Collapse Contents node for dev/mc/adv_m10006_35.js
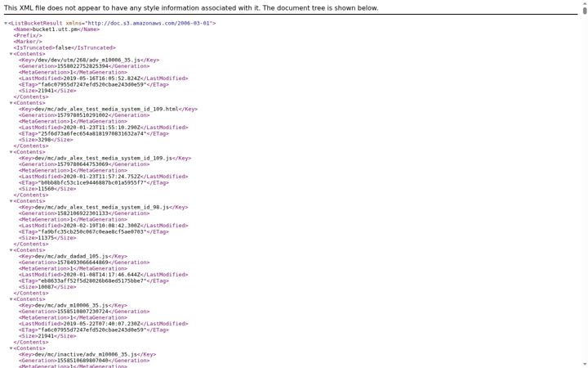Screen dimensions: 588x368 pyautogui.click(x=11, y=299)
